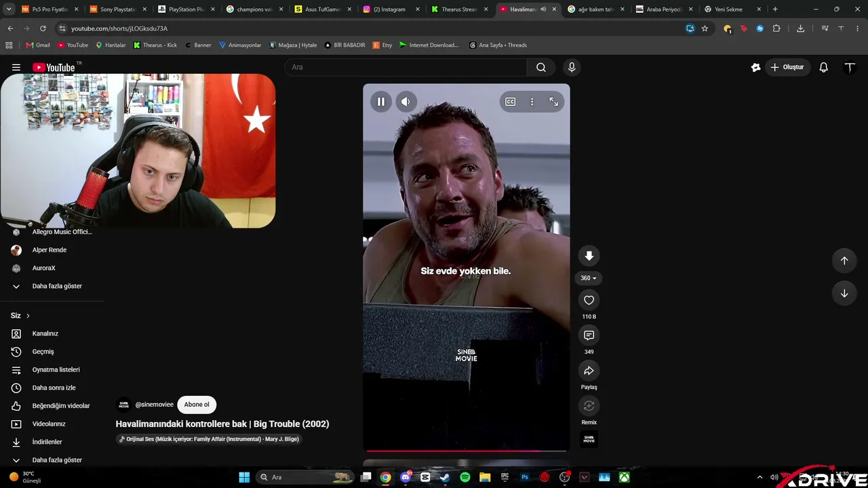Go to the YouTube home logo
This screenshot has height=488, width=868.
pos(54,67)
